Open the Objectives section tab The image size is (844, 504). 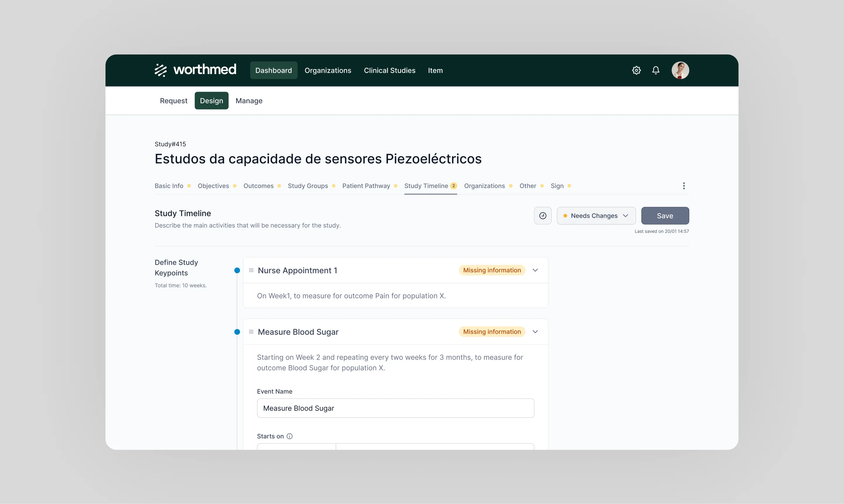click(x=217, y=186)
